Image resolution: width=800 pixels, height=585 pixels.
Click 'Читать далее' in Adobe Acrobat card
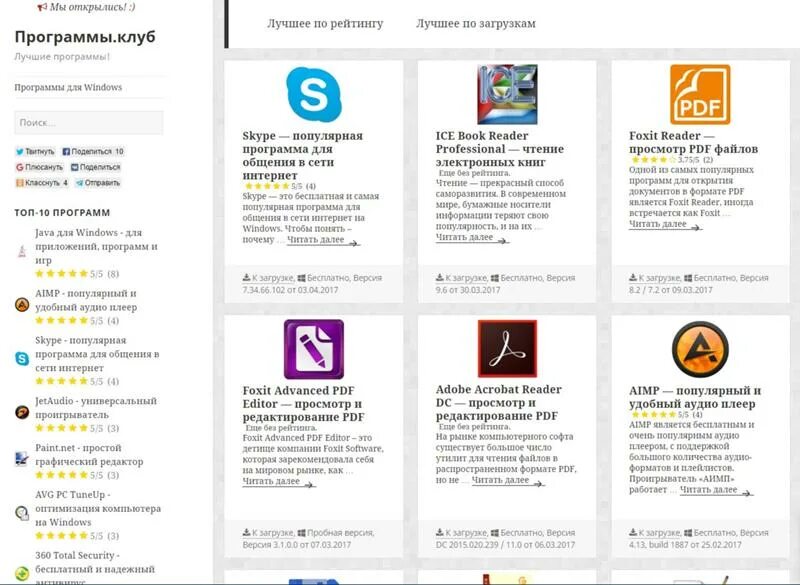coord(508,480)
